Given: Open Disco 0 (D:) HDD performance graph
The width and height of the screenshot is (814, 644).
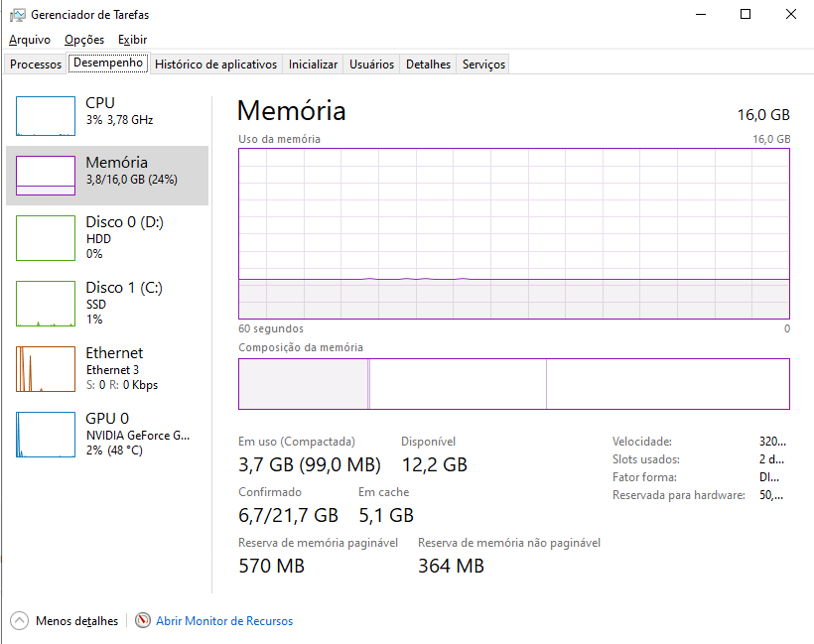Looking at the screenshot, I should (x=46, y=238).
